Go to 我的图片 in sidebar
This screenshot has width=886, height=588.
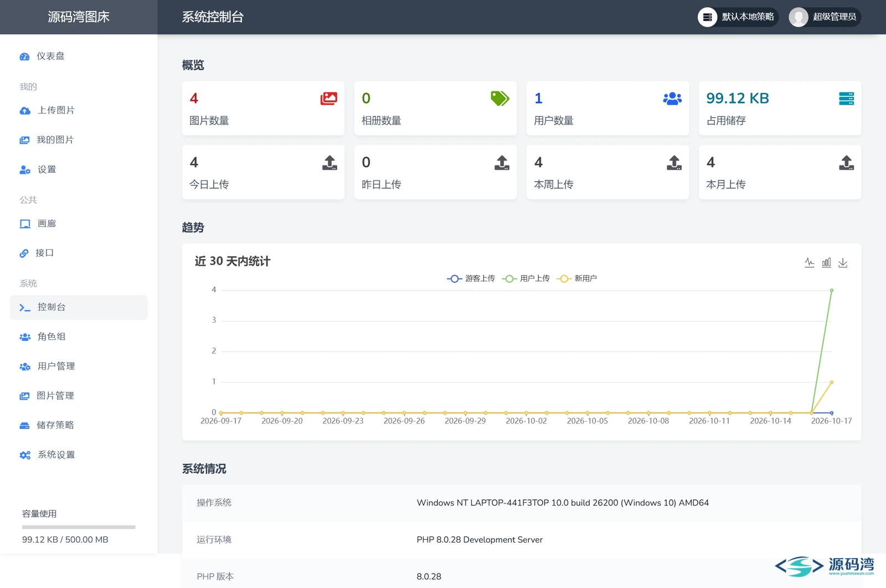pyautogui.click(x=79, y=140)
